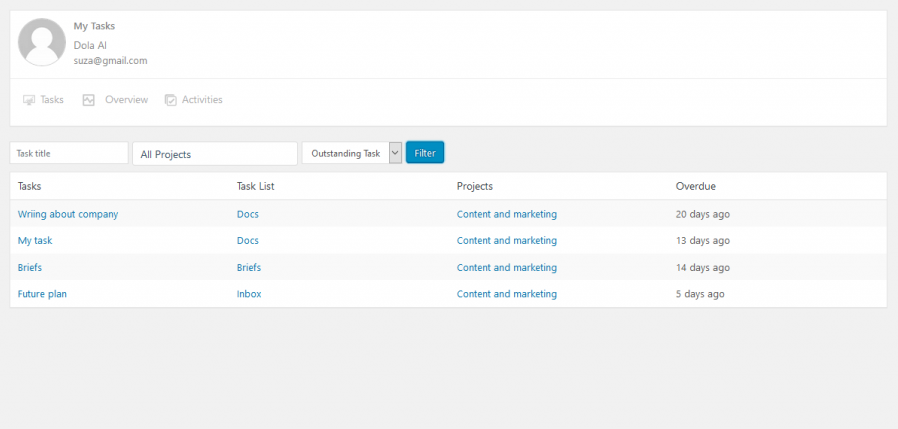898x429 pixels.
Task: Open the Briefs task link
Action: point(30,267)
